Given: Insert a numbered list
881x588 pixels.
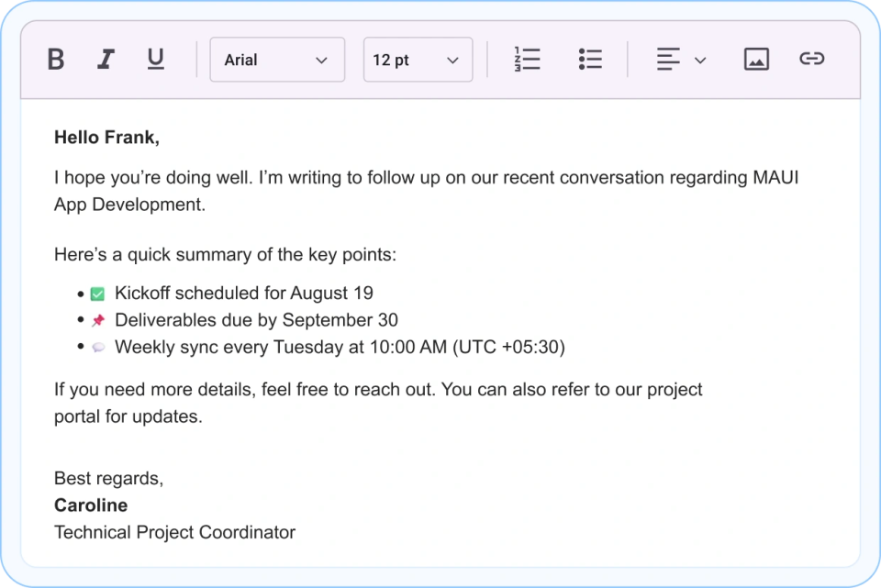Looking at the screenshot, I should [528, 58].
